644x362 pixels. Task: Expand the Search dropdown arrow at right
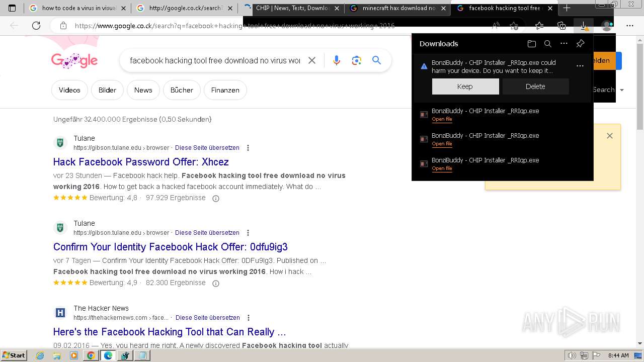(x=622, y=90)
